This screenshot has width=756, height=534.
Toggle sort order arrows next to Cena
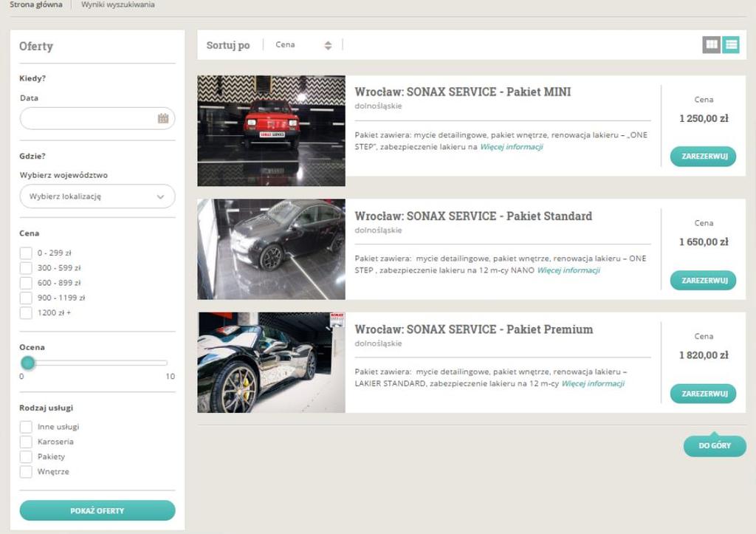point(328,45)
